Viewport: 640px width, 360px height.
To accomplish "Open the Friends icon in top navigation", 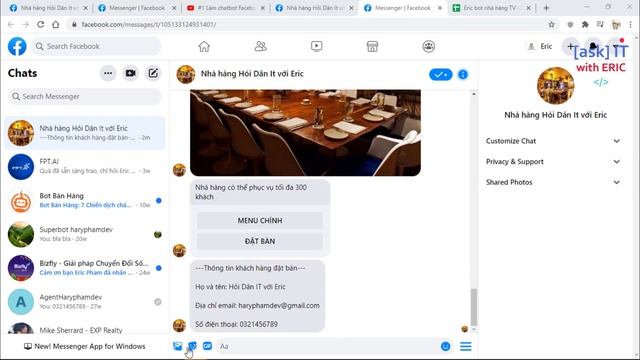I will [260, 46].
